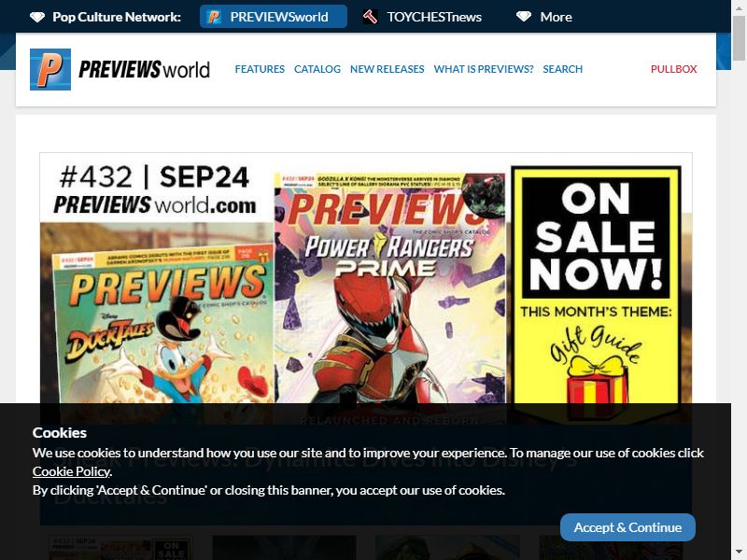
Task: Accept & Continue cookies
Action: (627, 527)
